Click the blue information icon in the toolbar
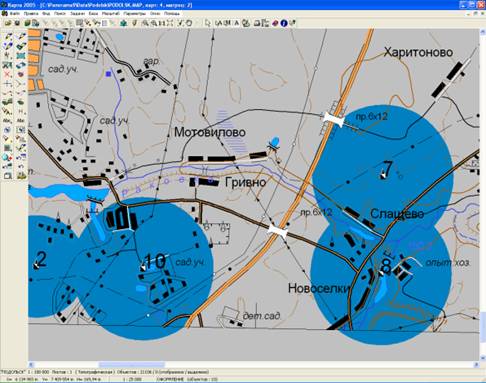 284,23
